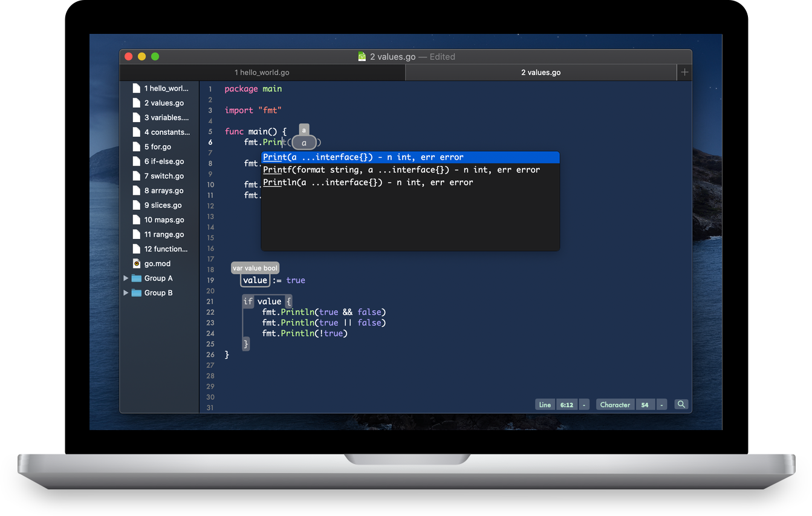Image resolution: width=812 pixels, height=516 pixels.
Task: Click 'package main' on line 1
Action: click(253, 89)
